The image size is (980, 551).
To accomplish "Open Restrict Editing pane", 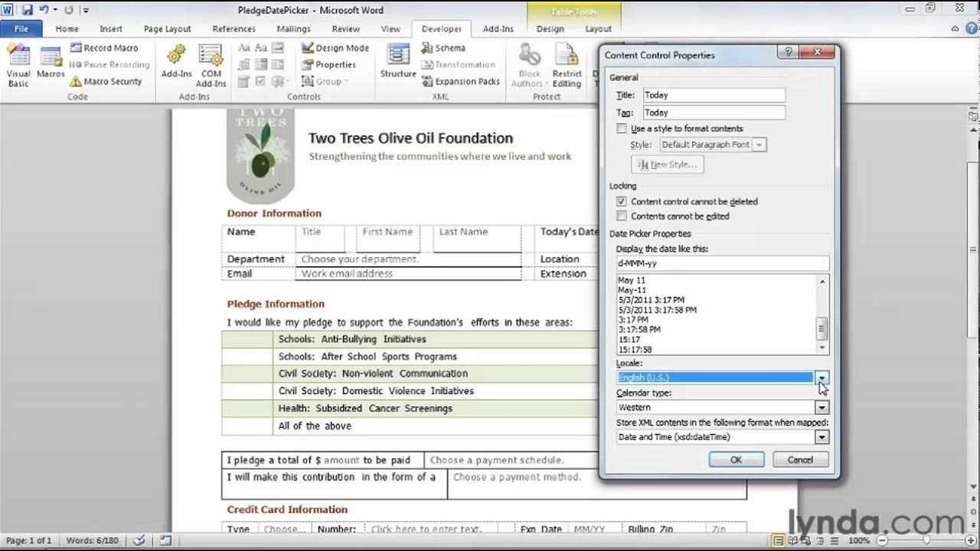I will 567,66.
